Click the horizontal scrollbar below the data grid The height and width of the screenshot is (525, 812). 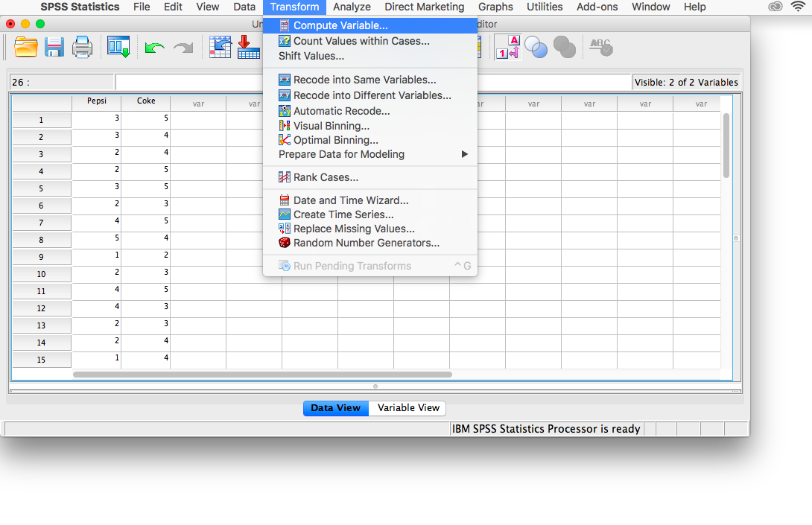click(x=262, y=375)
